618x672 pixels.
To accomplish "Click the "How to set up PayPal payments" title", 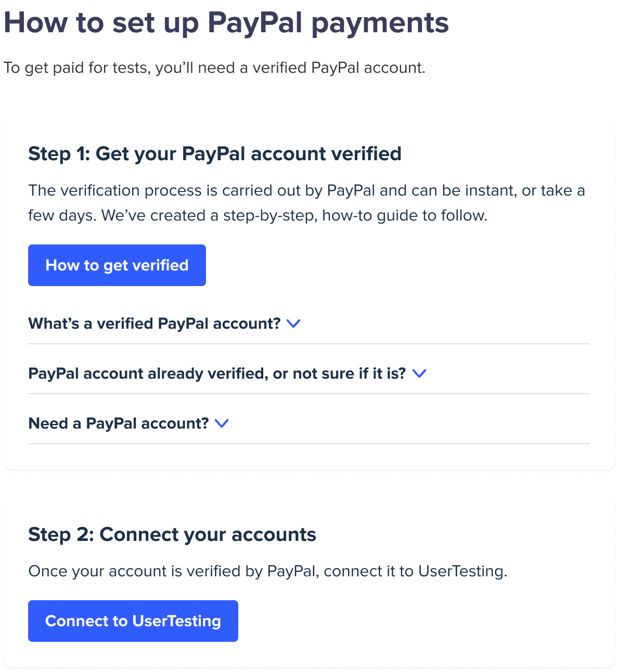I will pos(226,23).
